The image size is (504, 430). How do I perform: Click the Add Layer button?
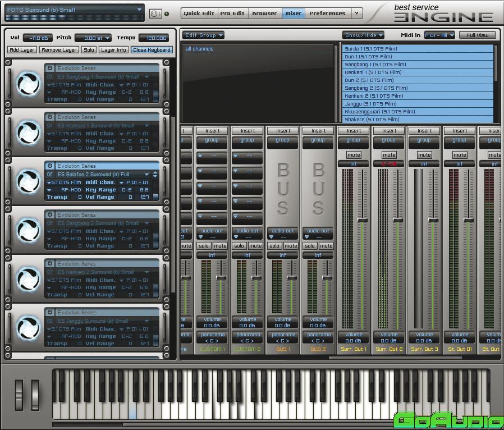(22, 50)
